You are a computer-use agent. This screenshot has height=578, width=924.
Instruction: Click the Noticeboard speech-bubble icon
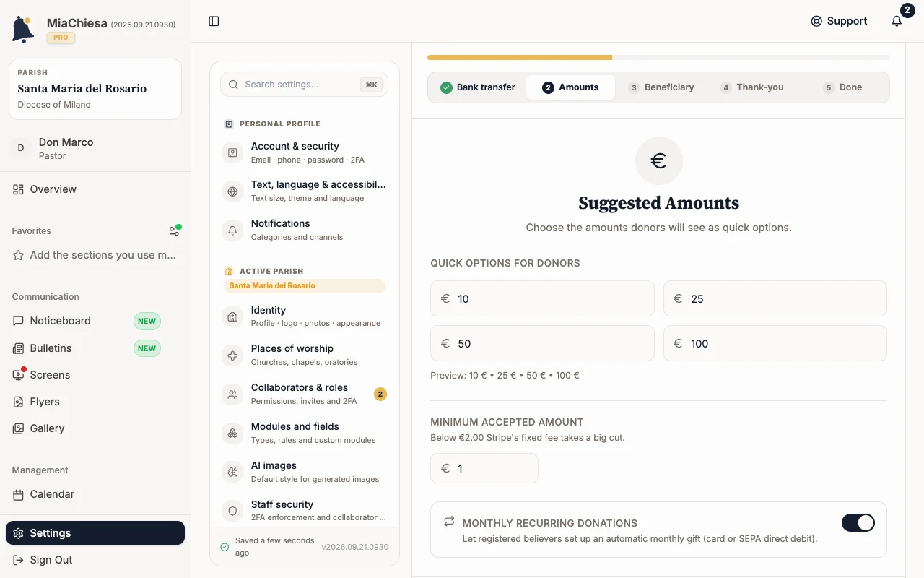click(x=18, y=321)
